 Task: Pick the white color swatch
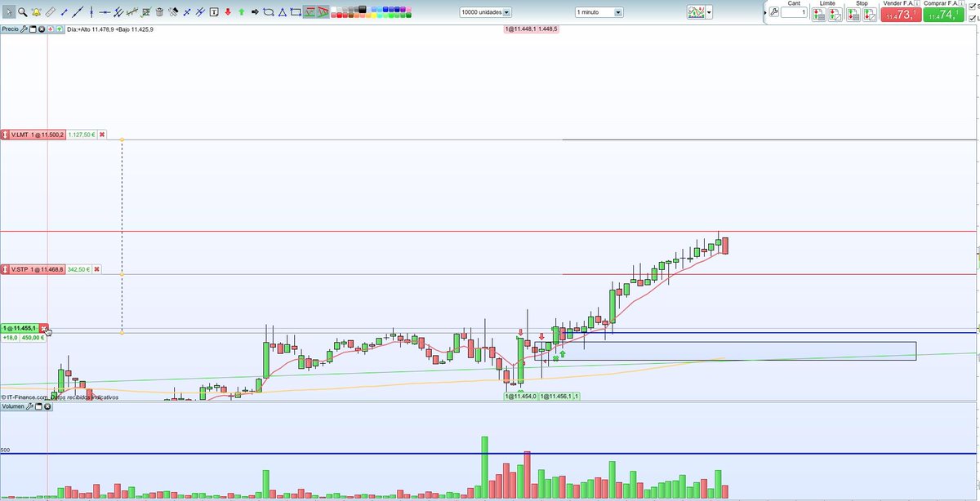pos(333,9)
